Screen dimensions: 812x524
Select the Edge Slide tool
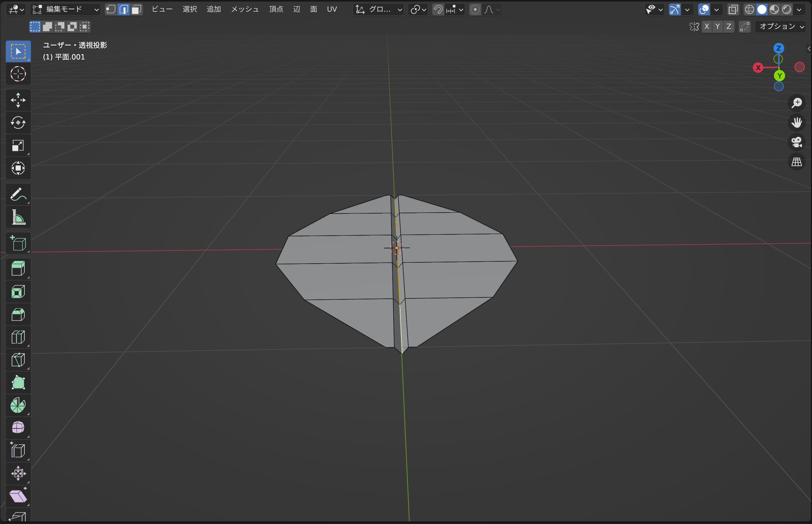tap(18, 451)
